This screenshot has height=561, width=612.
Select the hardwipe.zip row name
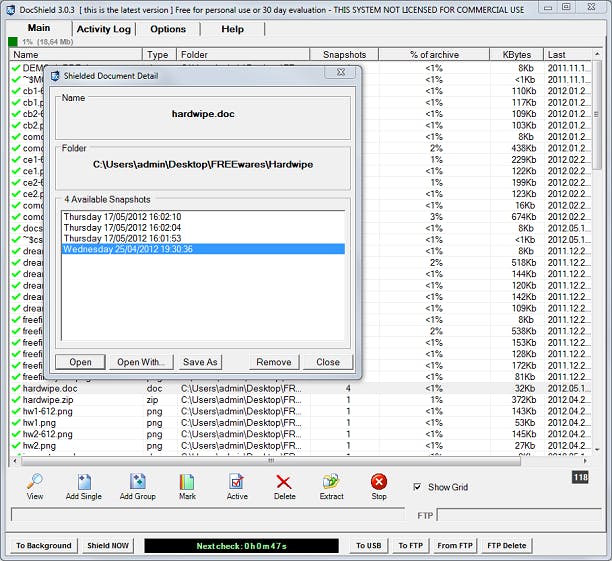(48, 400)
